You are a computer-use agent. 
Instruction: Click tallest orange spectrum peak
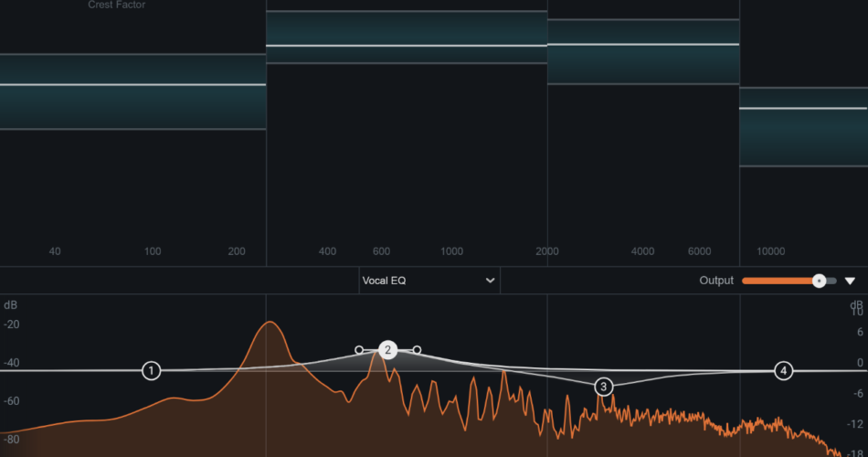[270, 323]
